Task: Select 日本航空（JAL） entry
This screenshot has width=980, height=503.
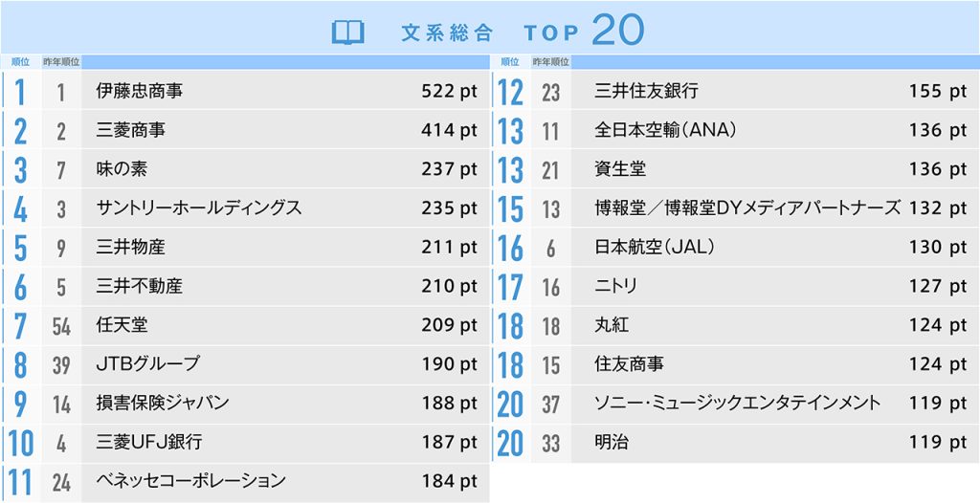Action: coord(655,247)
